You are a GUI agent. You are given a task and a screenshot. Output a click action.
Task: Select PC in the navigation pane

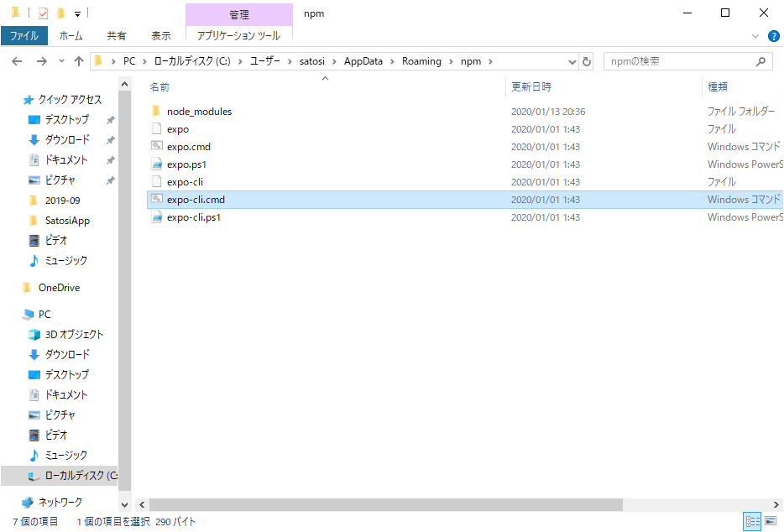pos(44,315)
